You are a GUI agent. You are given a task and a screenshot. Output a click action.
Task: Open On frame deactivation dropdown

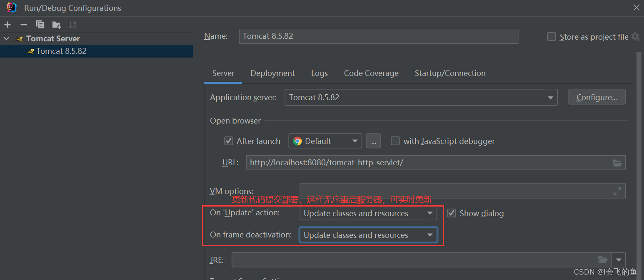[x=368, y=235]
